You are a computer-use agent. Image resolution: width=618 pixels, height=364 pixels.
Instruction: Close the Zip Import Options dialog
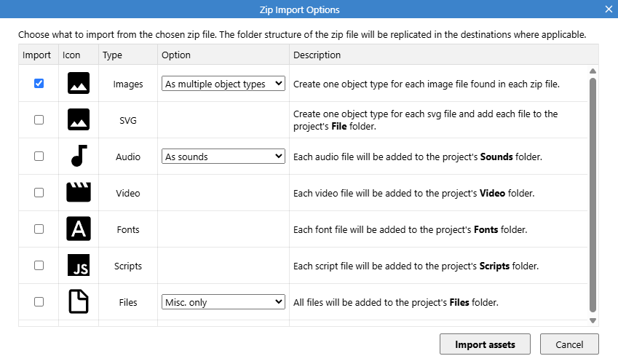point(609,9)
